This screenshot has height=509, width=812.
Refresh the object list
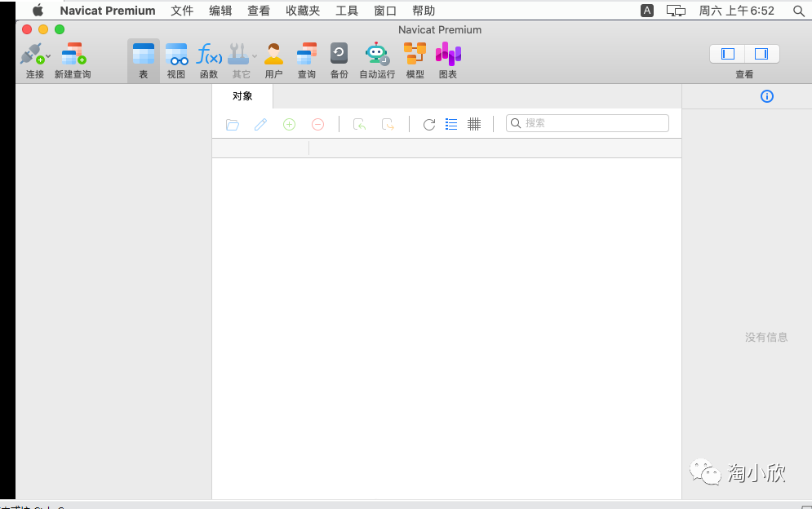428,124
